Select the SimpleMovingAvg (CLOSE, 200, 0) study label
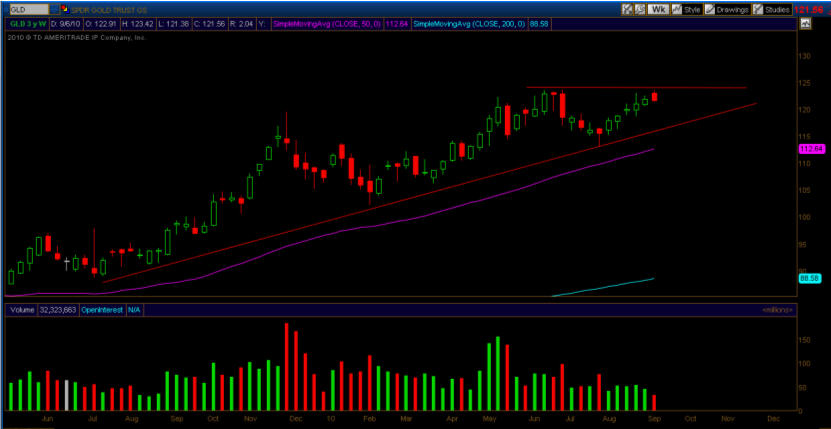831x429 pixels. point(469,23)
